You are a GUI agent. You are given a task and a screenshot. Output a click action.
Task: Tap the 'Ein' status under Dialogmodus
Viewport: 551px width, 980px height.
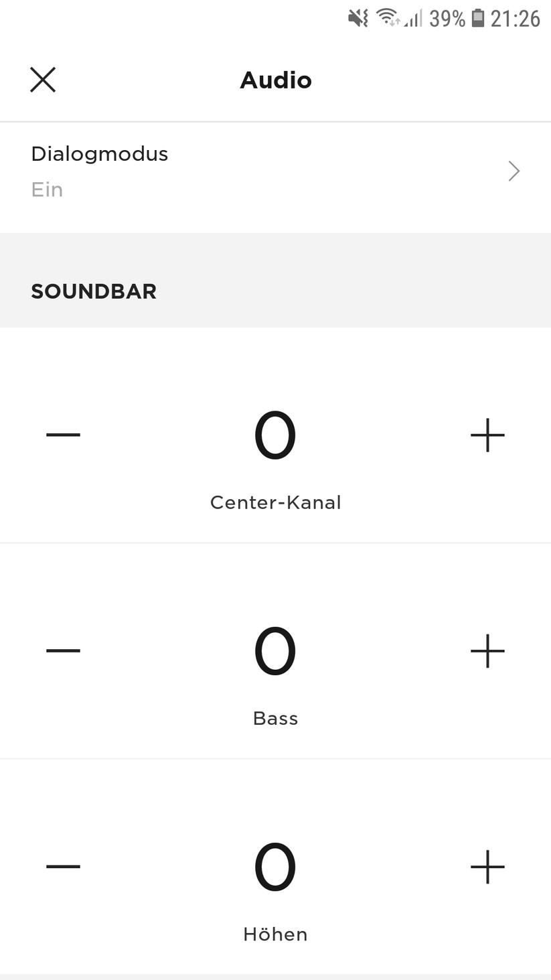point(47,190)
